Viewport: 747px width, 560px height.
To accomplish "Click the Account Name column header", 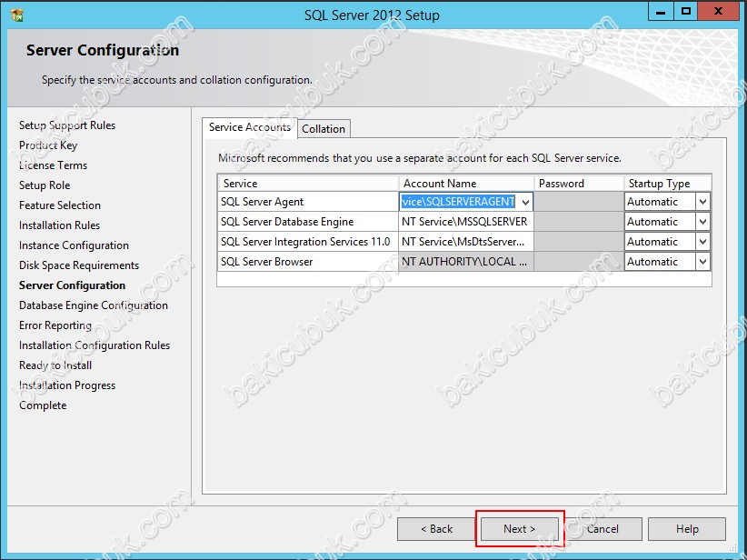I will [466, 184].
